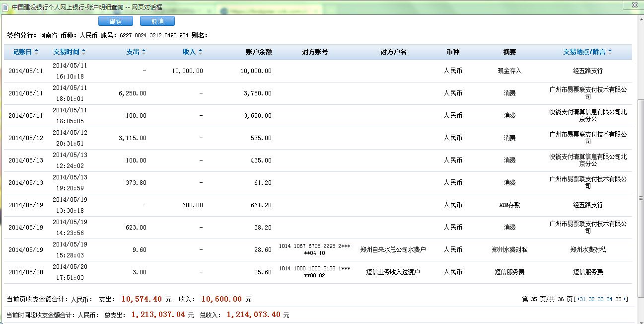Click the sort arrows beside 支出
Viewport: 644px width, 324px height.
pyautogui.click(x=143, y=52)
